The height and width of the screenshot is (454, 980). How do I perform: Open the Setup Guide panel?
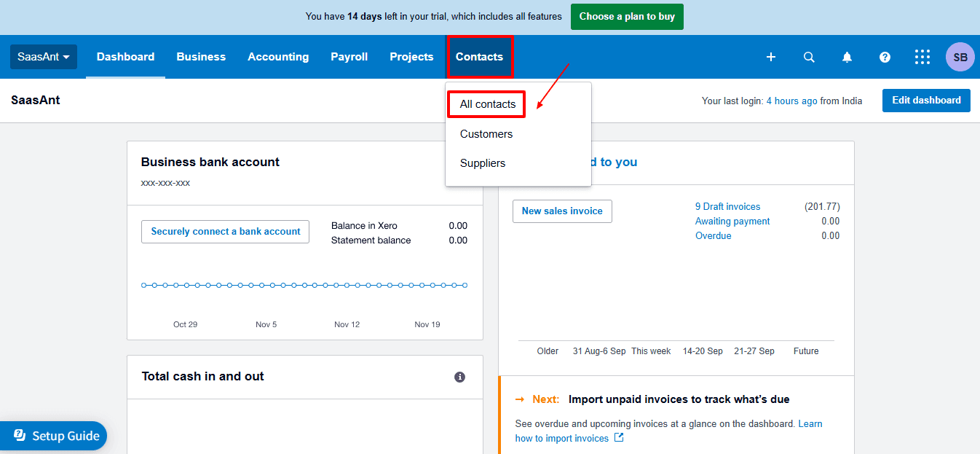tap(54, 436)
